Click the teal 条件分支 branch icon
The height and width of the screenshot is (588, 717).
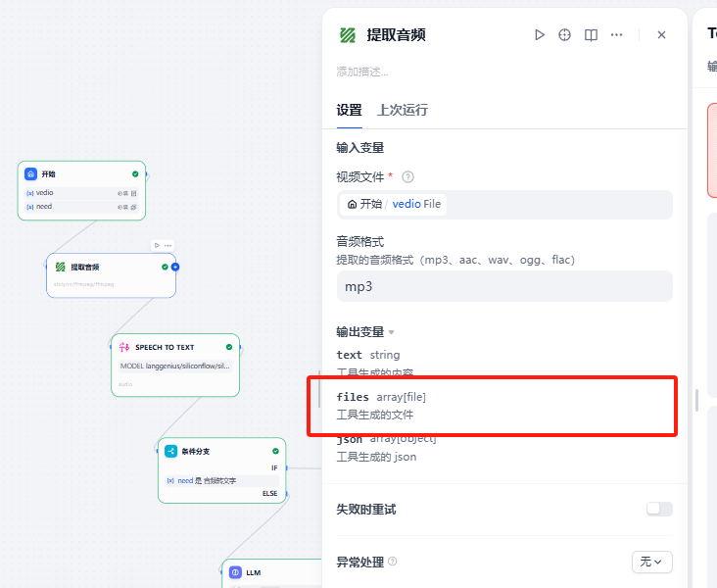(x=171, y=451)
